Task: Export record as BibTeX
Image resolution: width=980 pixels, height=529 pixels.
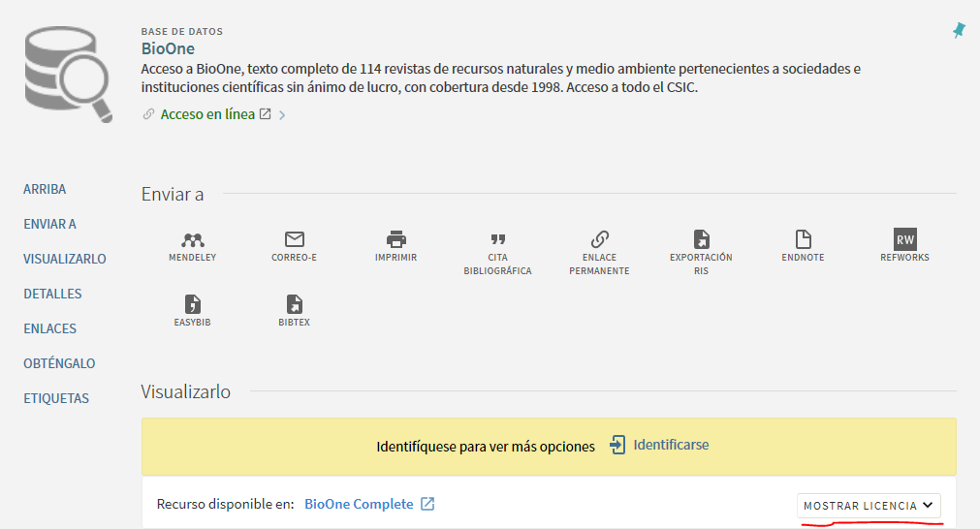Action: pyautogui.click(x=295, y=311)
